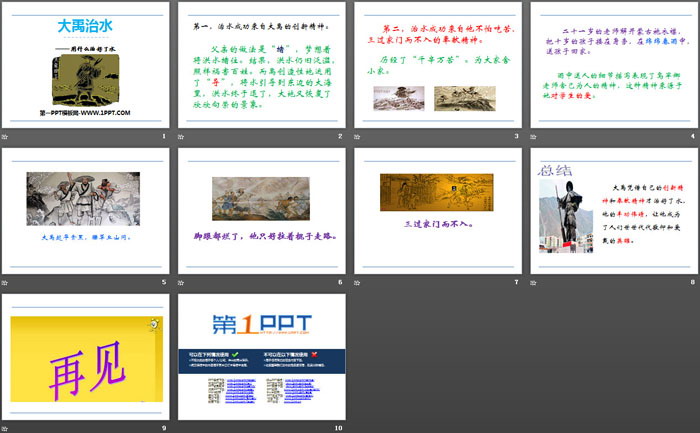Select slide 4 with purple and green text

pos(614,65)
